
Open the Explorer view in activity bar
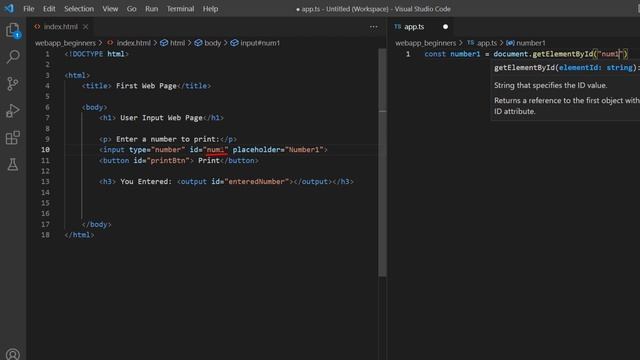pyautogui.click(x=13, y=30)
